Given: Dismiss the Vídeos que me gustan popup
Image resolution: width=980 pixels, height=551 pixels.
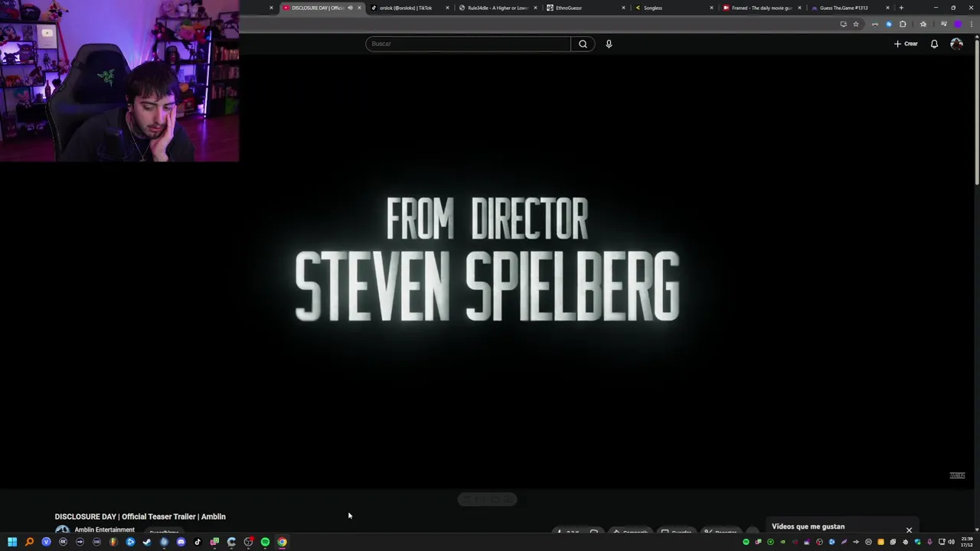Looking at the screenshot, I should 909,530.
